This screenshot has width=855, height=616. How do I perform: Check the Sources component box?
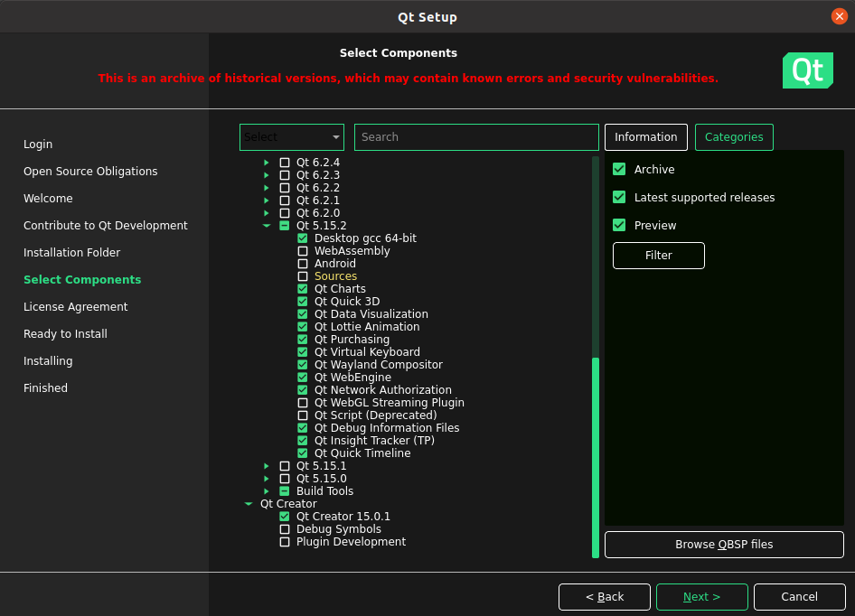303,276
